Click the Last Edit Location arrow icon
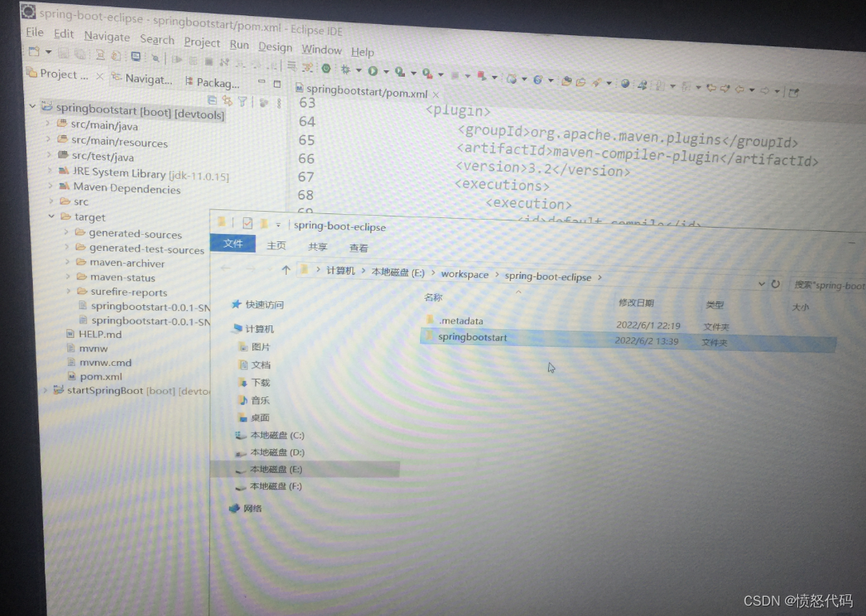Viewport: 866px width, 616px height. [x=712, y=88]
